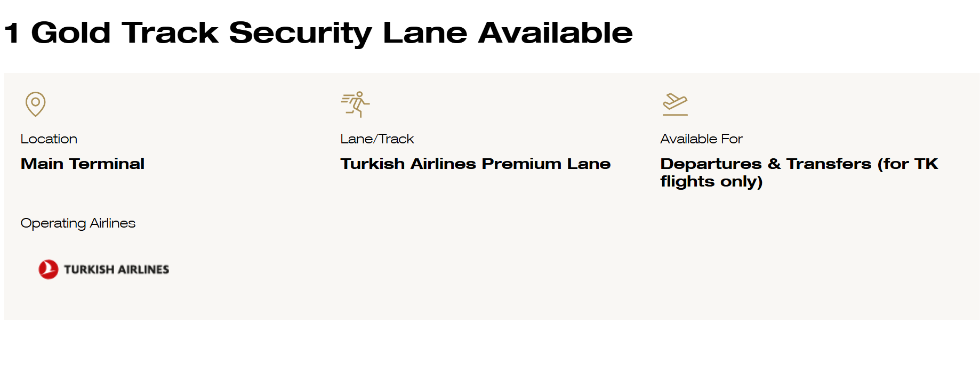980x372 pixels.
Task: Click the word "Transfers"
Action: pos(829,164)
